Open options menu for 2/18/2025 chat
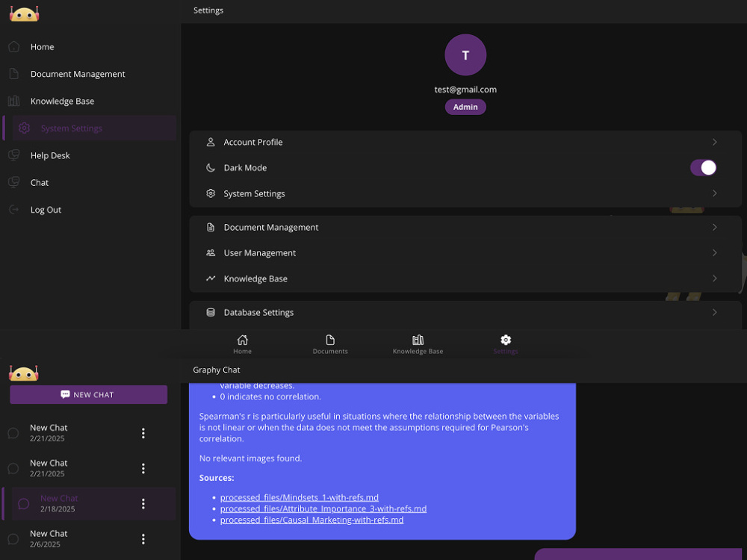 tap(143, 503)
